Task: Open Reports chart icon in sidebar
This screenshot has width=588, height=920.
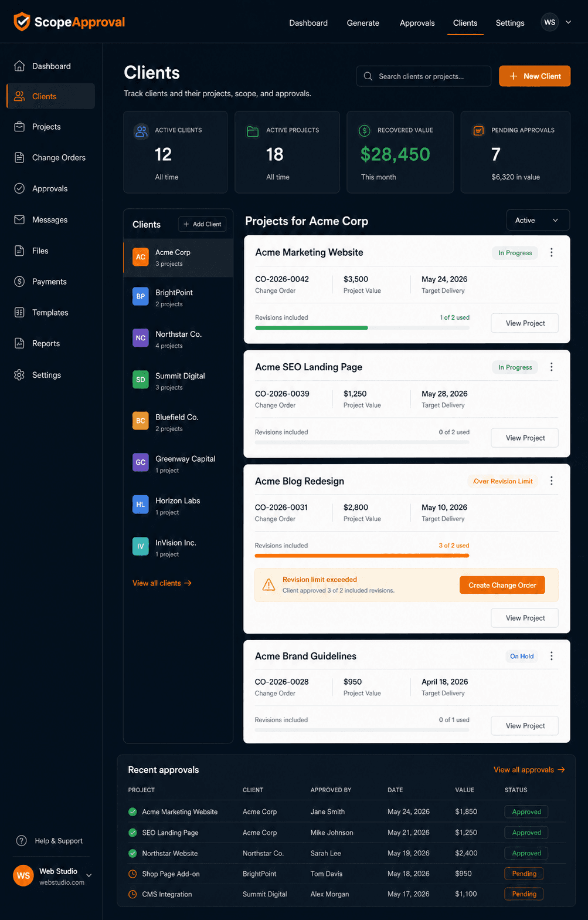Action: pos(19,343)
